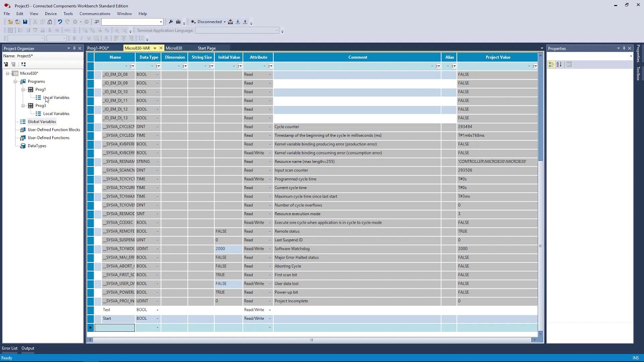Pin the Properties panel
The image size is (644, 362).
[624, 48]
